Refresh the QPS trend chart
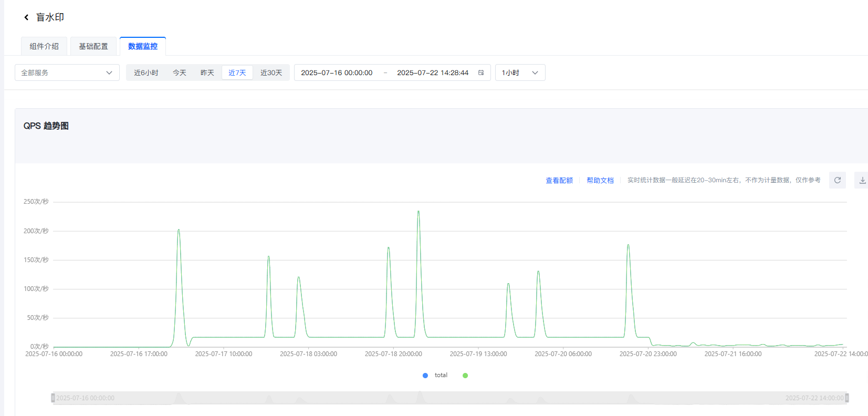 [x=837, y=180]
